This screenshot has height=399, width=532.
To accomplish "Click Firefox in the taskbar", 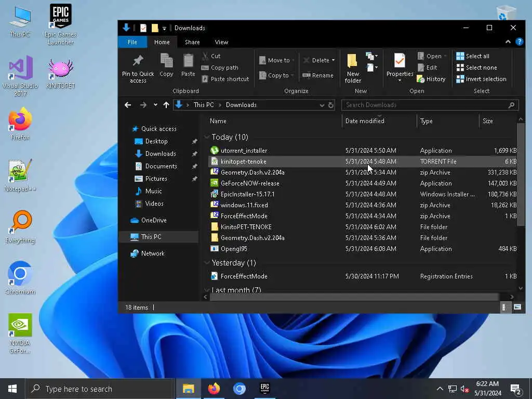I will pyautogui.click(x=214, y=389).
